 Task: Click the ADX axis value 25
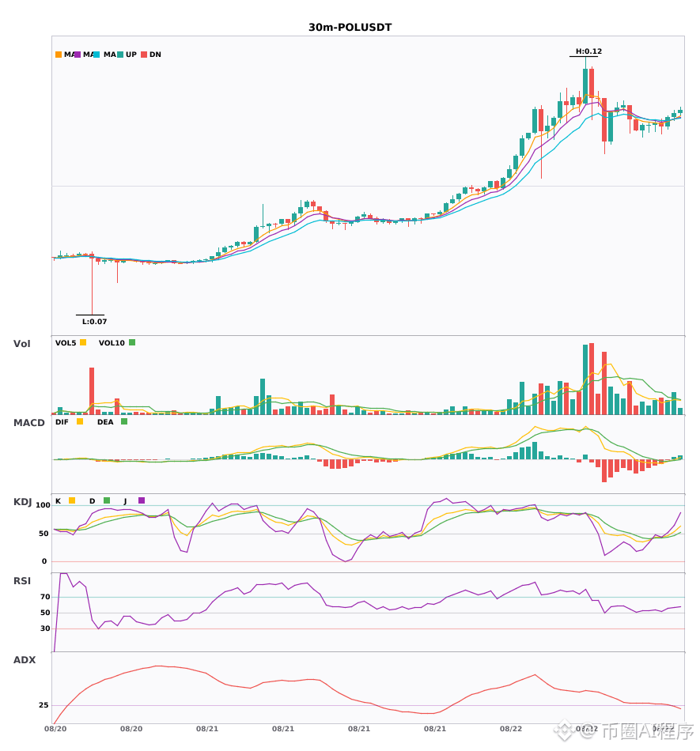(x=44, y=705)
